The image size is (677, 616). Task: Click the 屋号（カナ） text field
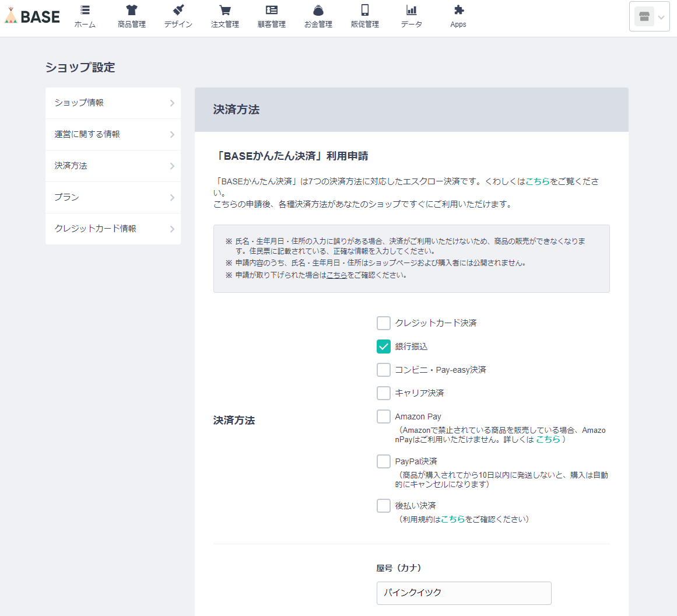pyautogui.click(x=464, y=593)
